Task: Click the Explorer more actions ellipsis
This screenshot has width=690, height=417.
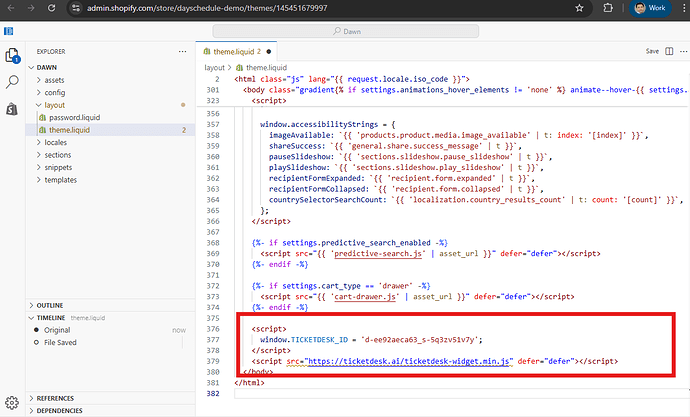Action: [x=181, y=51]
